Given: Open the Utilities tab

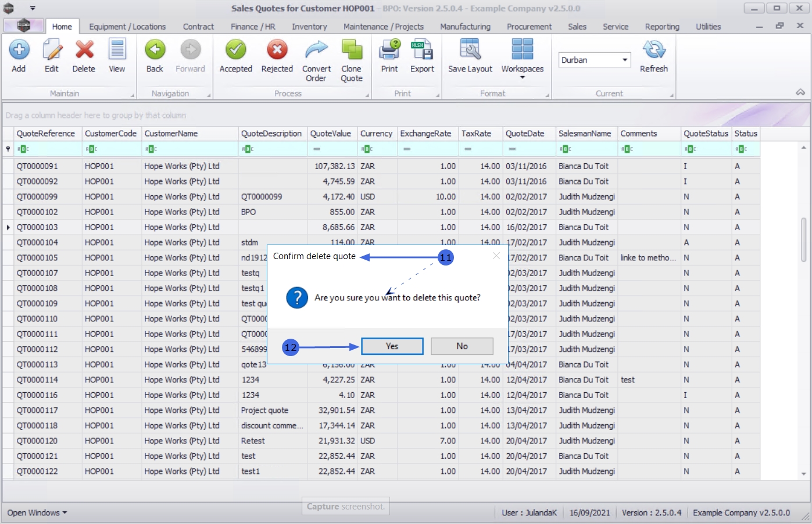Looking at the screenshot, I should point(708,27).
